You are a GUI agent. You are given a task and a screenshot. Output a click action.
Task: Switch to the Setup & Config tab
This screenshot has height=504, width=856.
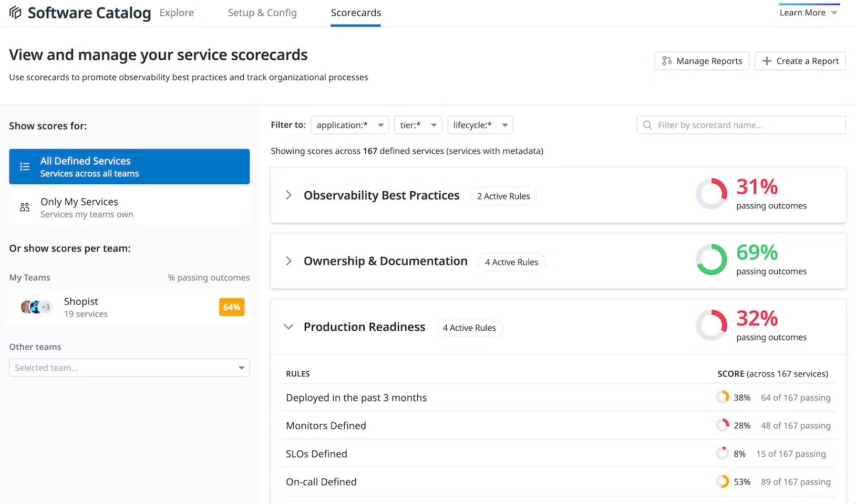[262, 13]
